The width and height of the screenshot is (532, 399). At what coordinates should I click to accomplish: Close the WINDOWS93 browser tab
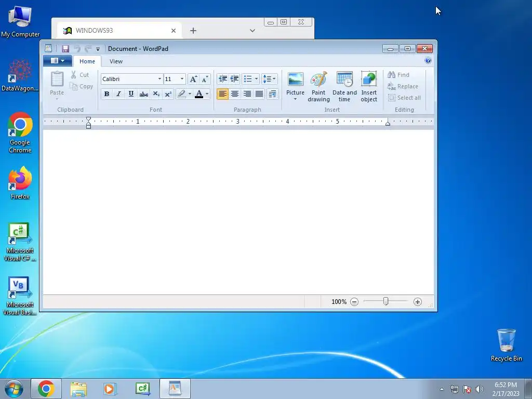coord(174,31)
